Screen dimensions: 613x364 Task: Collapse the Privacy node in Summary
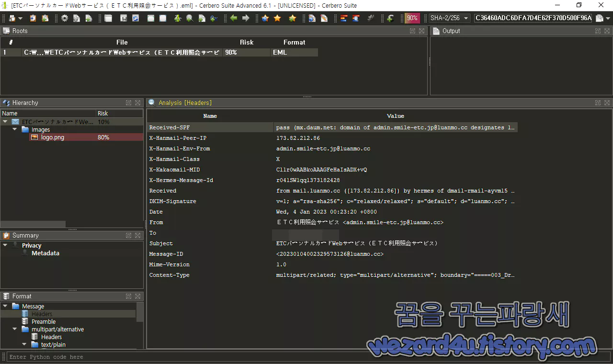[5, 245]
